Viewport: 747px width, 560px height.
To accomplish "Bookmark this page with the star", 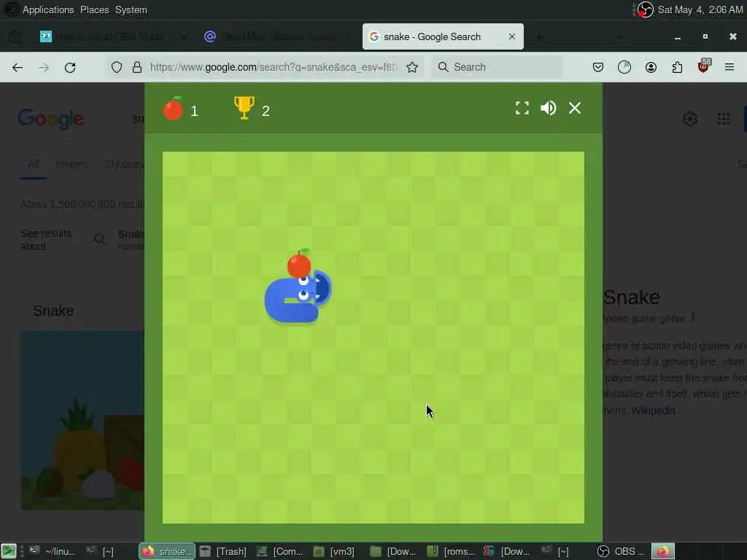I will pyautogui.click(x=413, y=67).
